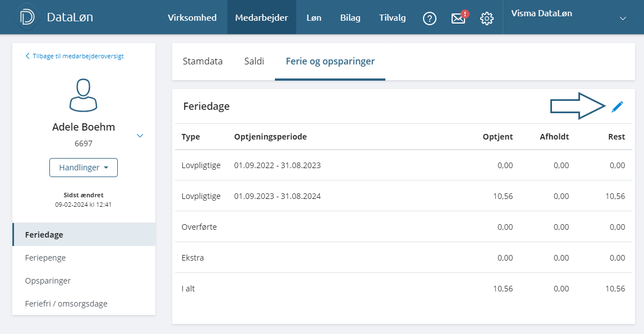Click the employee avatar icon
Screen dimensions: 644x334
click(84, 95)
